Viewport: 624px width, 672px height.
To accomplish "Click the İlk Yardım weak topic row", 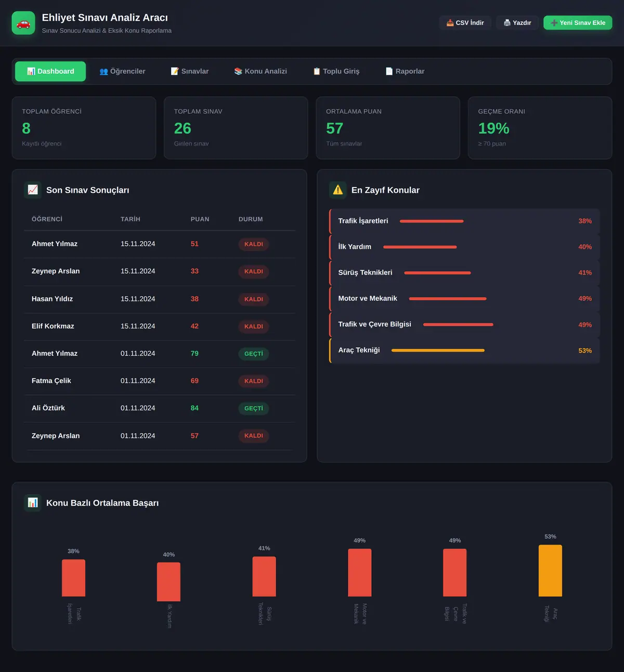I will [464, 247].
